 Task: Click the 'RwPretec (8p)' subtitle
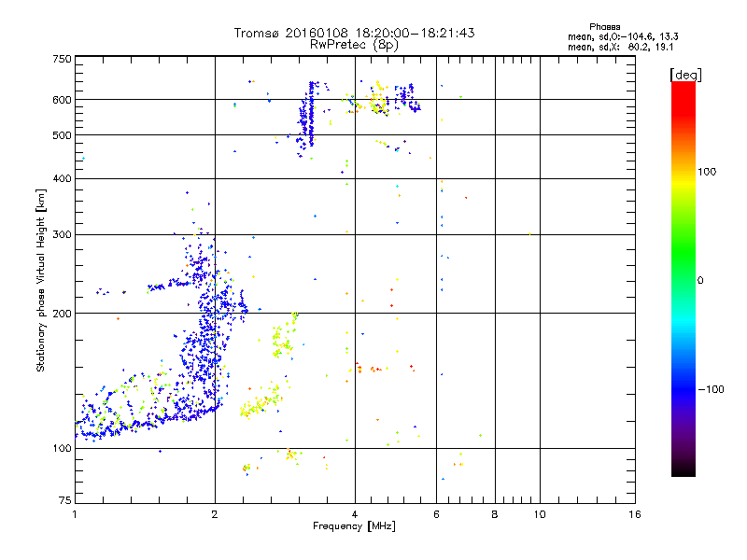(354, 45)
